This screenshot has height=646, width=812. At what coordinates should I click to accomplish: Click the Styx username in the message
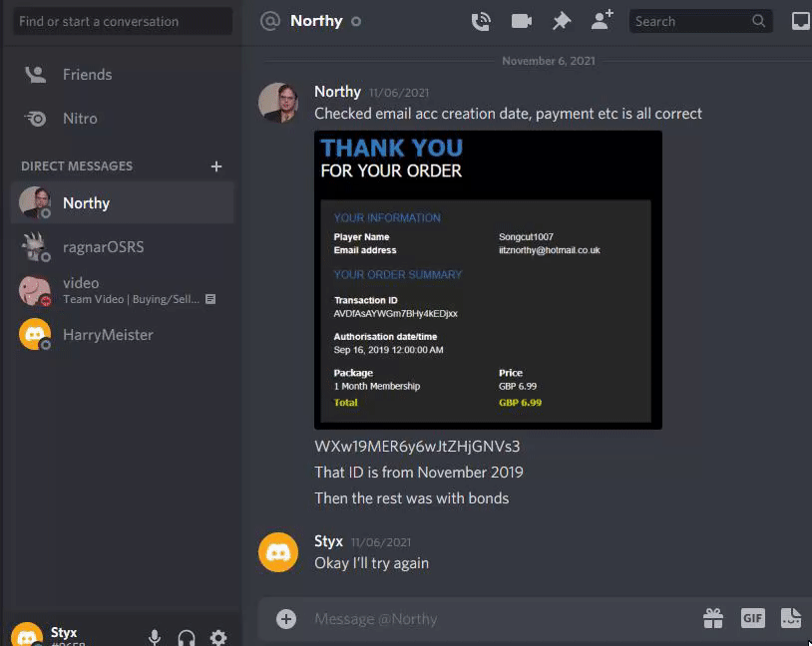click(328, 541)
